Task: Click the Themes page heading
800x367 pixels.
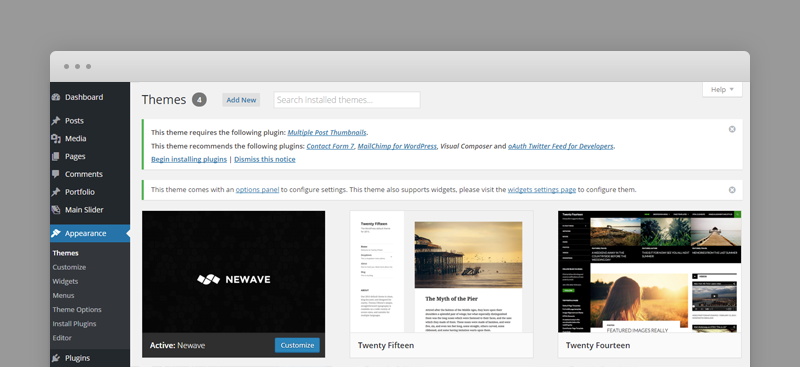Action: coord(164,100)
